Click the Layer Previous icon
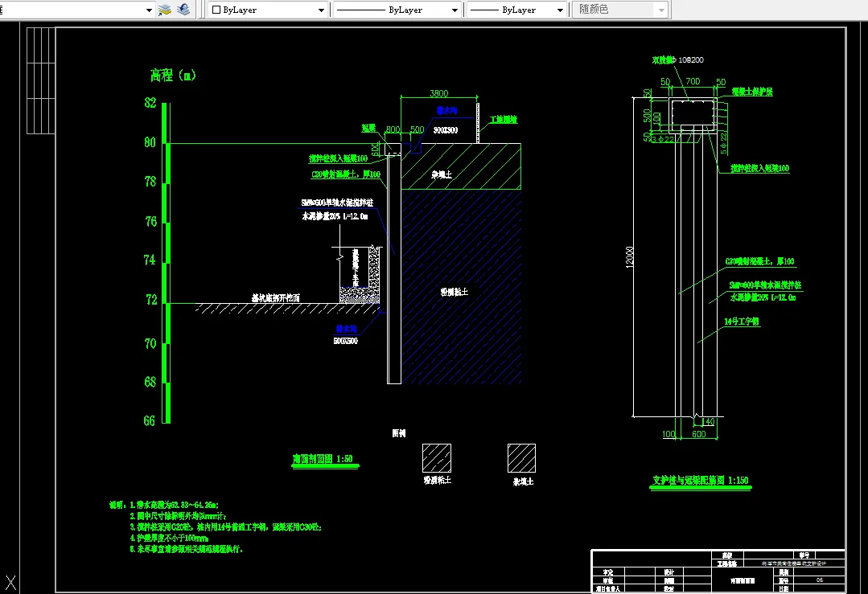The width and height of the screenshot is (868, 594). [x=183, y=10]
